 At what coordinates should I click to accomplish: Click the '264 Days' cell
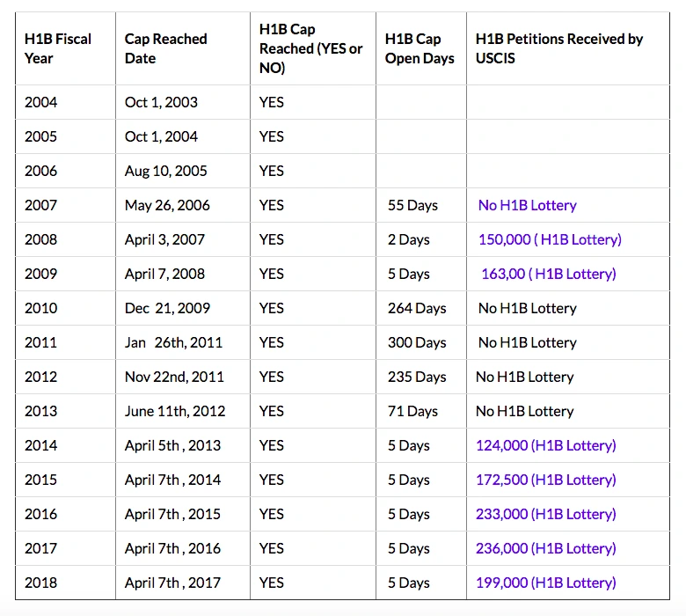point(421,308)
